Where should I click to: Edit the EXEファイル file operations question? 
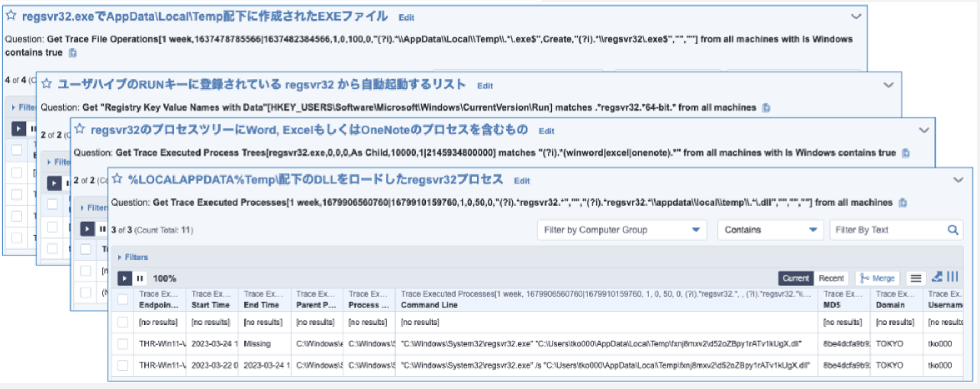(x=406, y=17)
